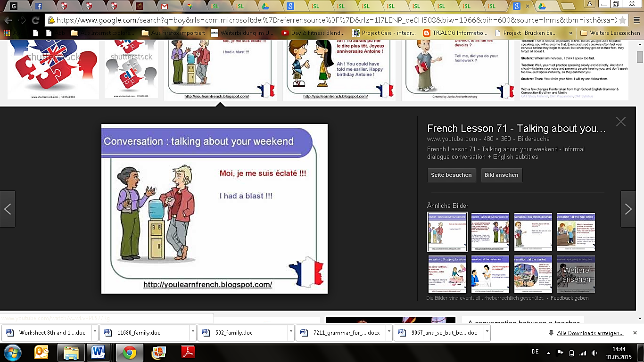Open the 'Projekt Brücken Ba...' bookmark
Screen dimensions: 644x362
527,33
